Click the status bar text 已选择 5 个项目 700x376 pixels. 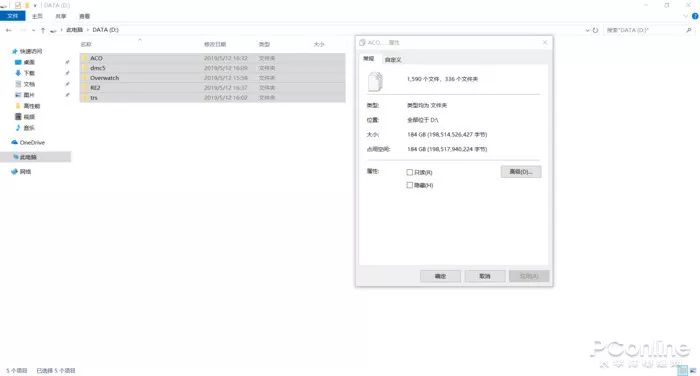point(56,371)
